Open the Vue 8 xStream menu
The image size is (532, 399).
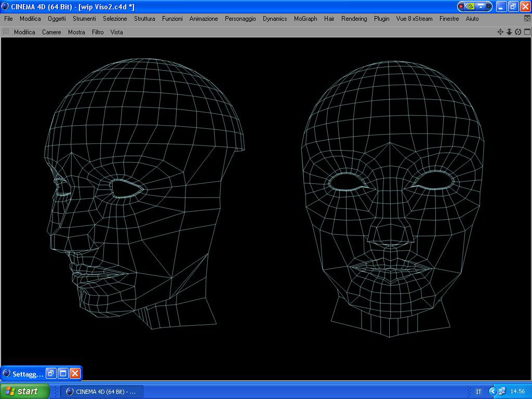click(x=414, y=19)
